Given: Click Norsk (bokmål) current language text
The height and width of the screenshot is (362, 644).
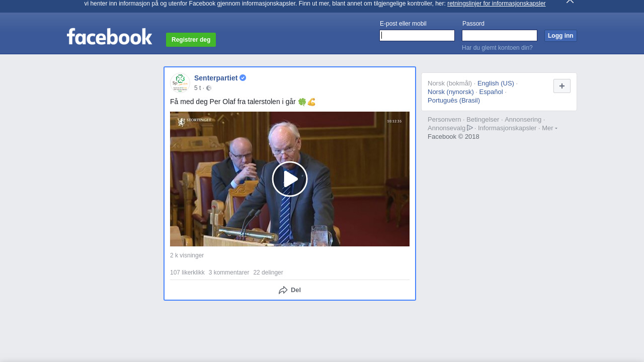Looking at the screenshot, I should click(x=450, y=83).
